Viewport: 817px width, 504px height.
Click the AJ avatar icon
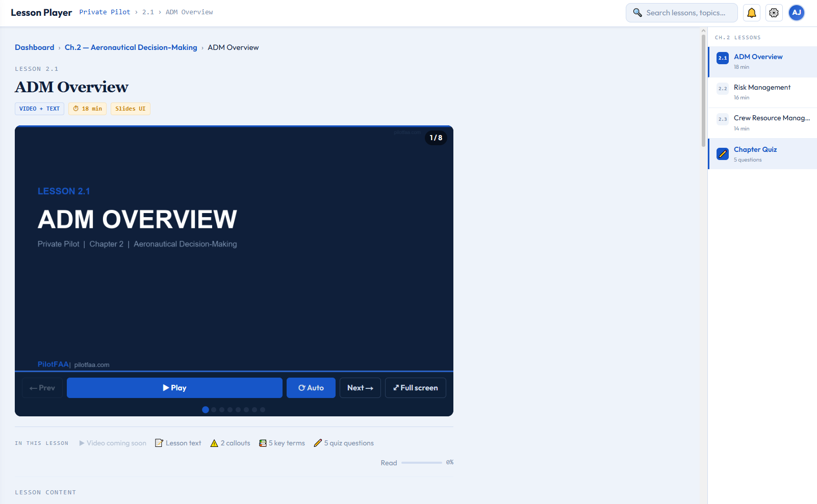click(x=796, y=12)
